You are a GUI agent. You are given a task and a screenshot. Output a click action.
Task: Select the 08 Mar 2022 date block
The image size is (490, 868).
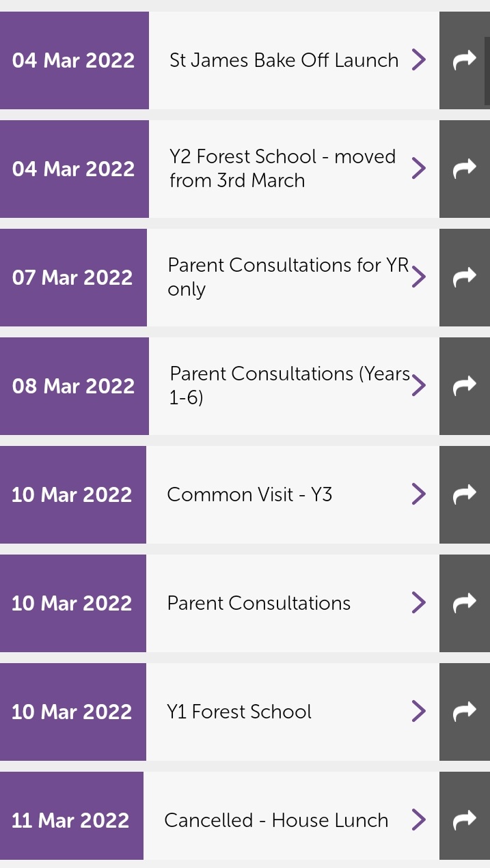(74, 386)
